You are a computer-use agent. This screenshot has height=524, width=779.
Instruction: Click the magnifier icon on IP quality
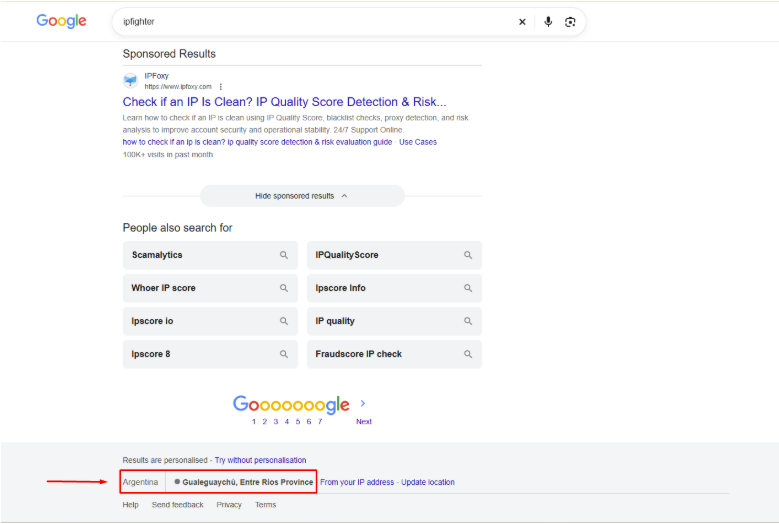[468, 321]
